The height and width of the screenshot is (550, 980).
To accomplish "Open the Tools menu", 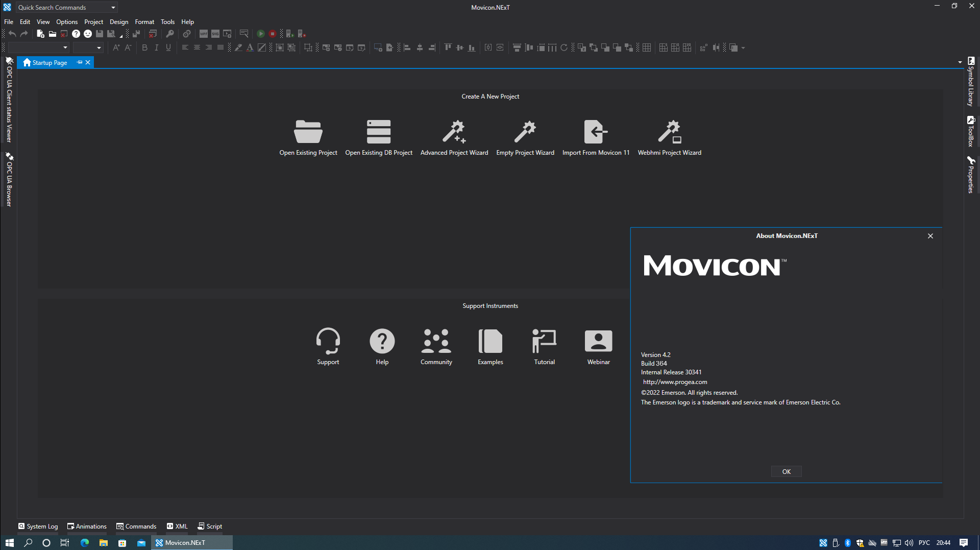I will (168, 22).
